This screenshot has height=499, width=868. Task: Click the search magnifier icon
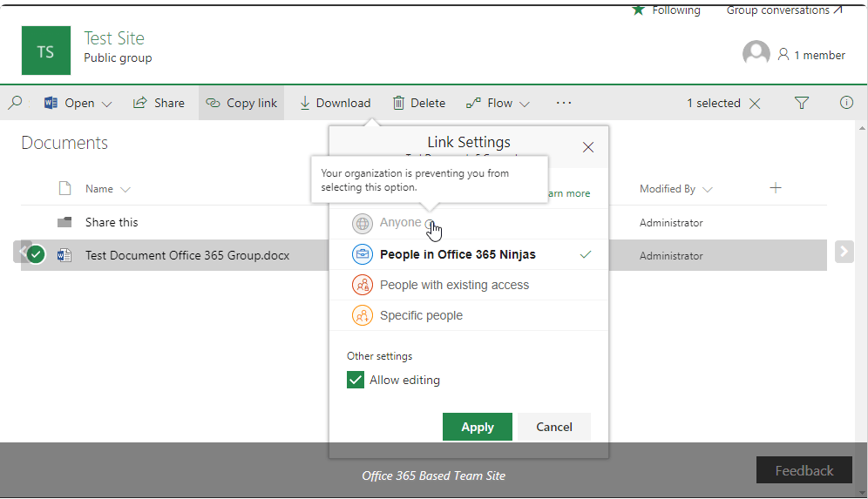(x=16, y=103)
